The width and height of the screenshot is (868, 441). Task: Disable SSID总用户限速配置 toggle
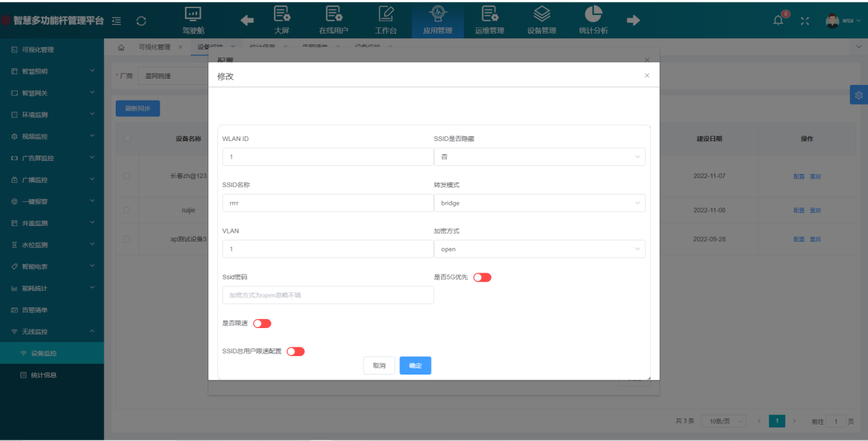(295, 351)
